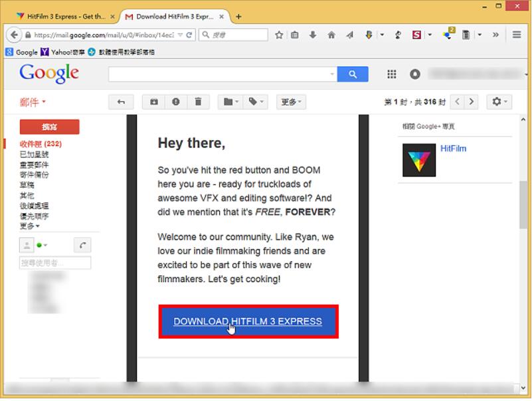The height and width of the screenshot is (401, 532).
Task: Show Gmail search options dropdown arrow
Action: point(332,74)
